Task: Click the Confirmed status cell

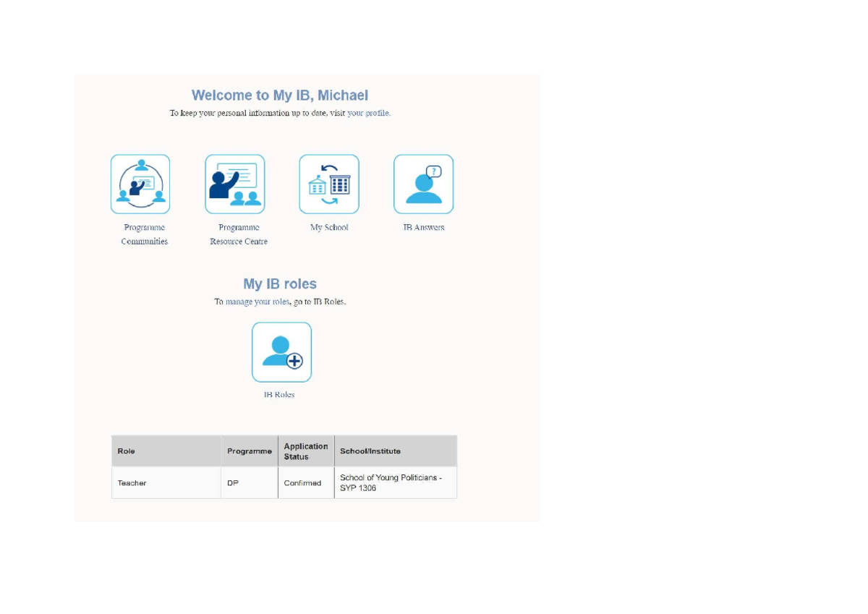Action: click(x=306, y=483)
